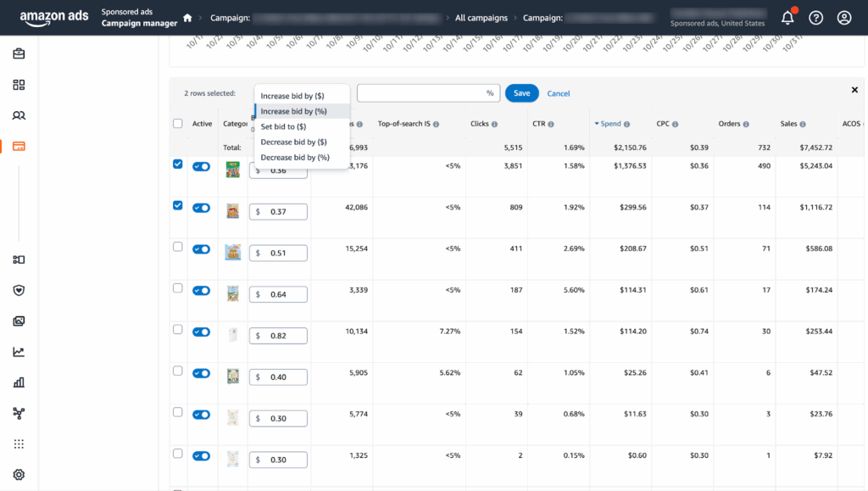The height and width of the screenshot is (491, 868).
Task: Select "Decrease bid by (%)" option
Action: point(295,158)
